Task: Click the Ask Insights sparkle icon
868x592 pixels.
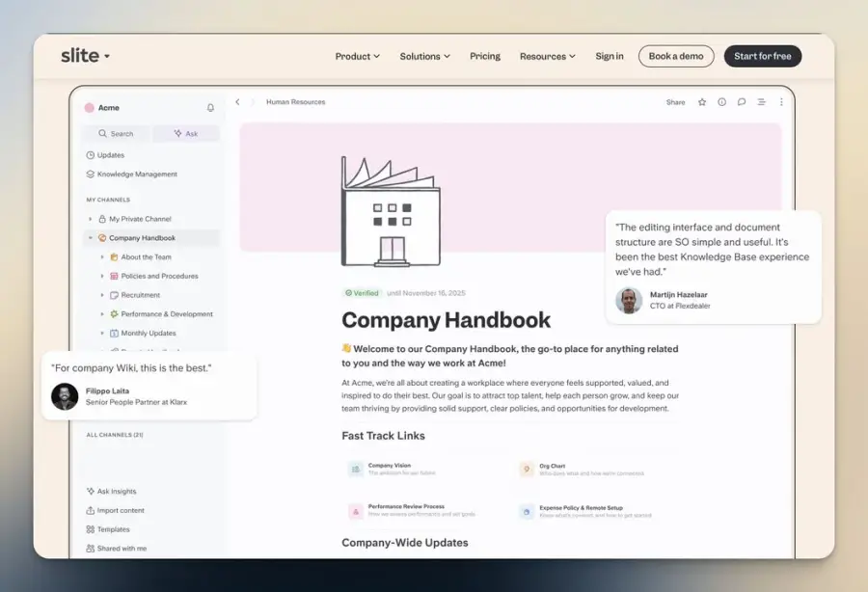Action: (91, 491)
